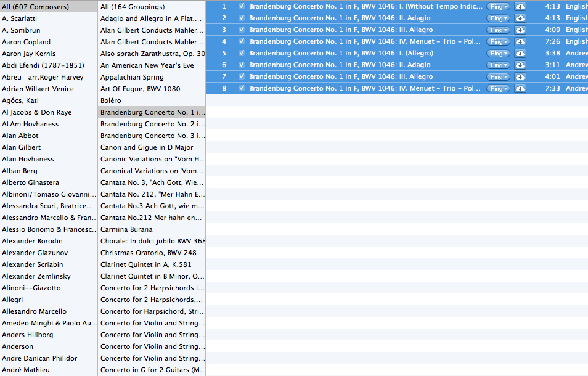Viewport: 588px width, 376px height.
Task: Select Chorale: In dulci jubilo BWV 368
Action: point(152,241)
